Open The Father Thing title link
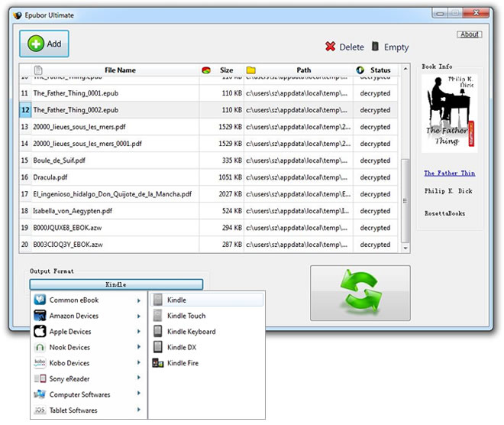Screen dimensions: 504x425 pyautogui.click(x=449, y=174)
